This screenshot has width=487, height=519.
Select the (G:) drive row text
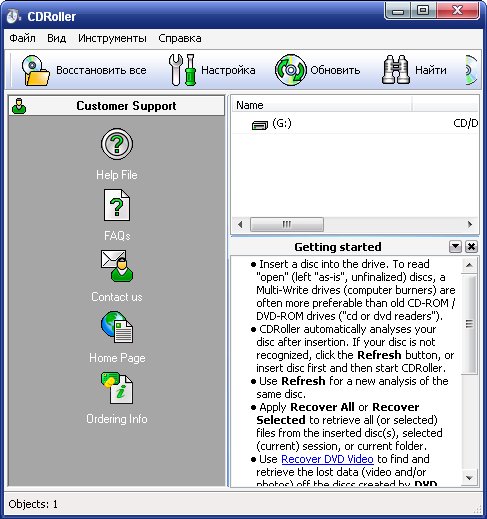282,124
